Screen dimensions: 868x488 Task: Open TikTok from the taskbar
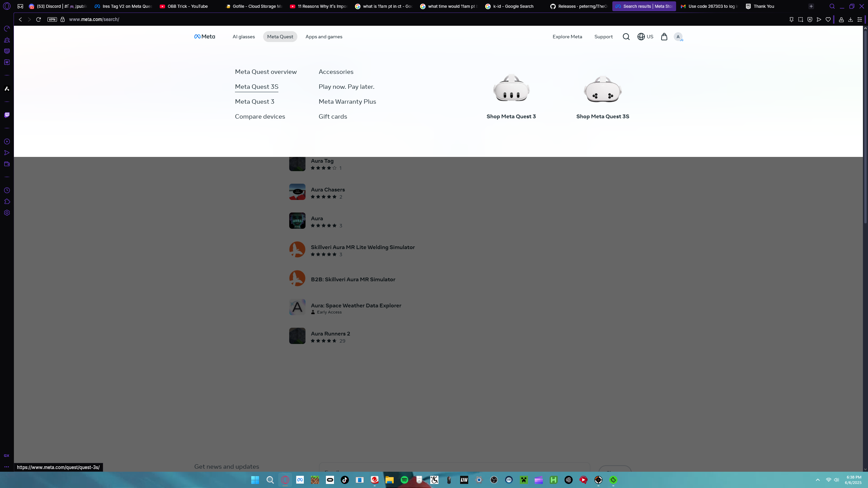tap(344, 480)
